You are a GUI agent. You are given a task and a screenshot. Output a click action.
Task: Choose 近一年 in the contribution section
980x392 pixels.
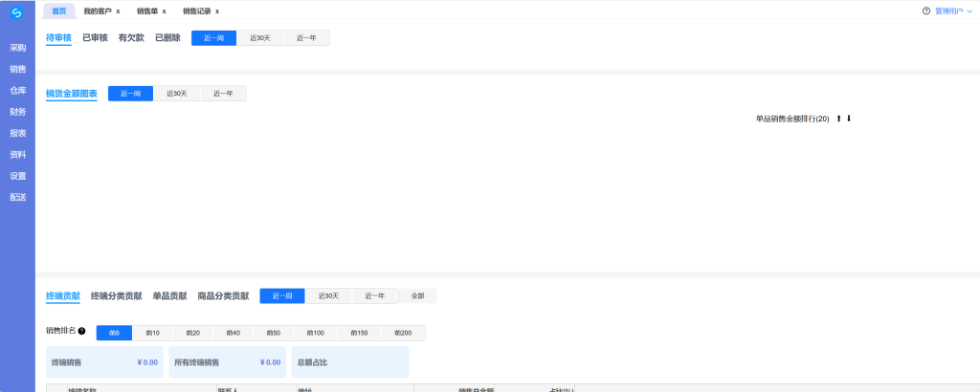pyautogui.click(x=375, y=295)
